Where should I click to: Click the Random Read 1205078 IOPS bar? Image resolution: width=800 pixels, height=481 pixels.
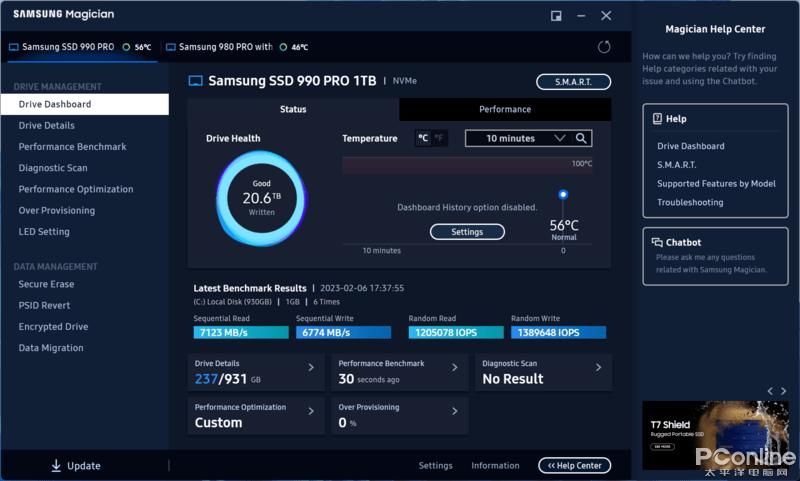coord(456,333)
